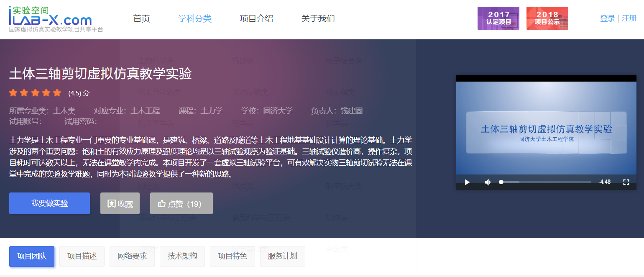
Task: Click the 注册 register link
Action: point(629,18)
